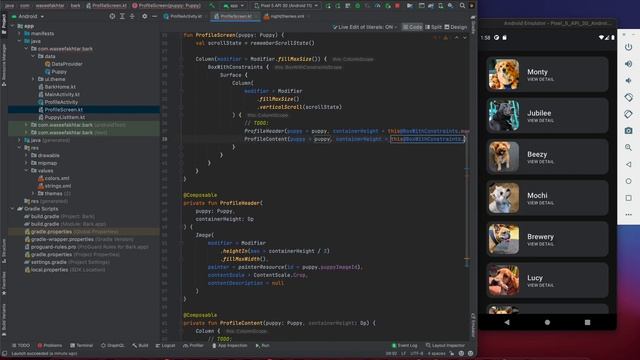The width and height of the screenshot is (640, 360).
Task: Hide the Project panel with the minus icon
Action: tap(154, 16)
